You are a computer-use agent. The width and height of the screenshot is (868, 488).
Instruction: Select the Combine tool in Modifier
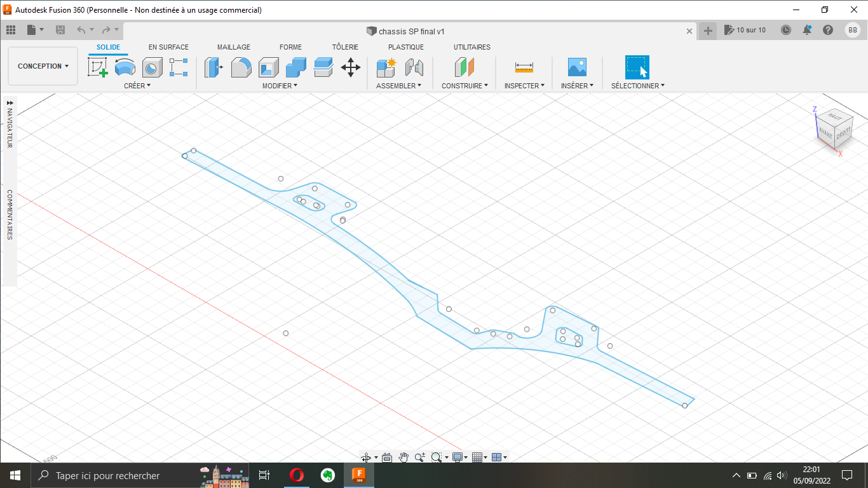tap(296, 67)
